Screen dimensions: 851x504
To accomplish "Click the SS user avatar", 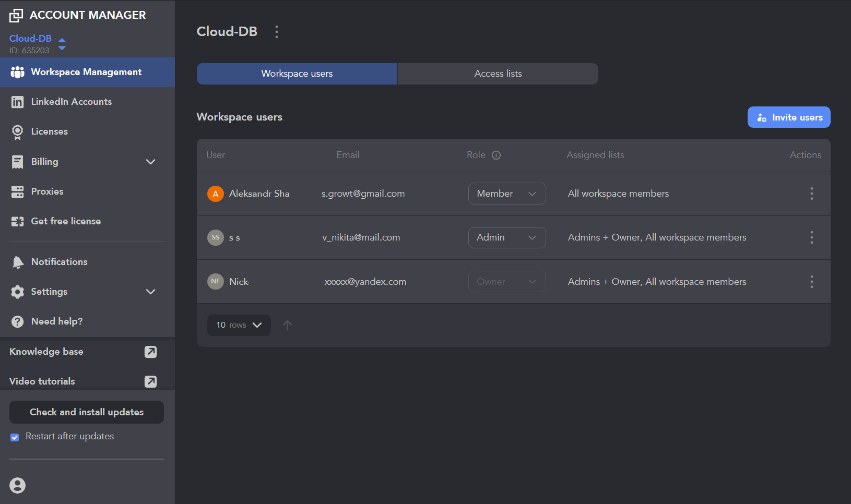I will point(216,237).
